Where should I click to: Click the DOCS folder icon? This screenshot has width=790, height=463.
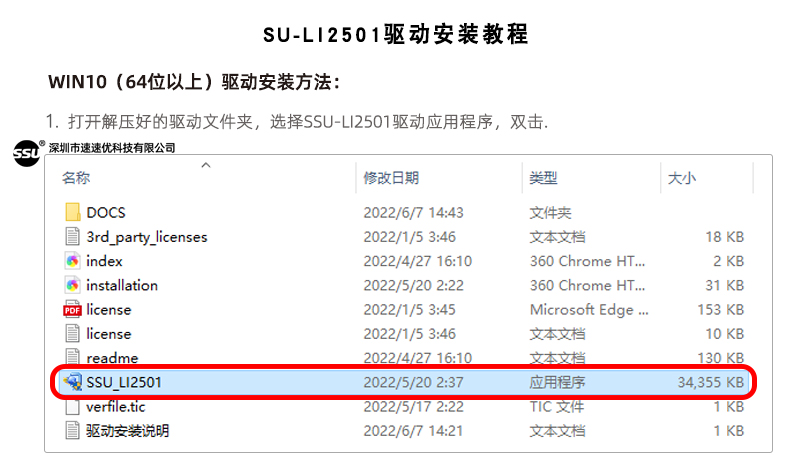click(x=73, y=212)
